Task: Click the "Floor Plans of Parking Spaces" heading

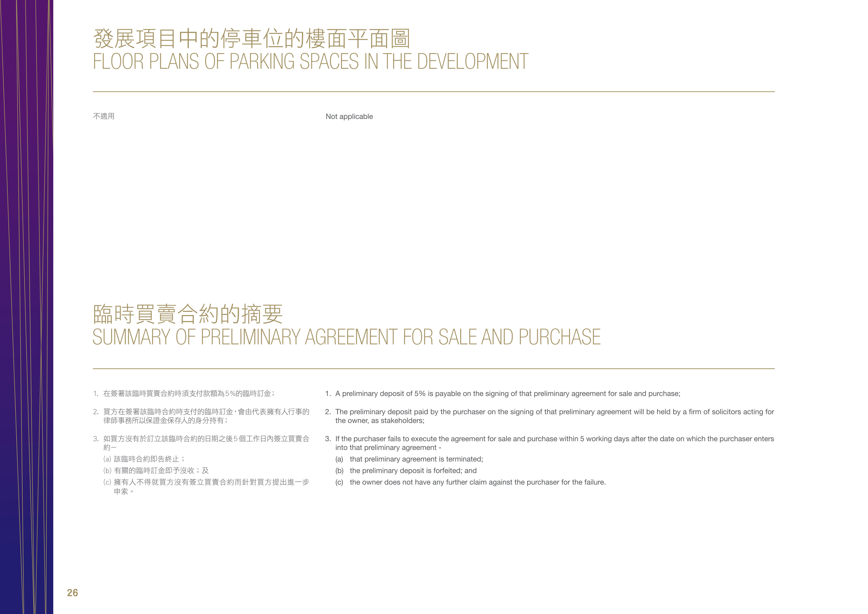Action: (311, 61)
